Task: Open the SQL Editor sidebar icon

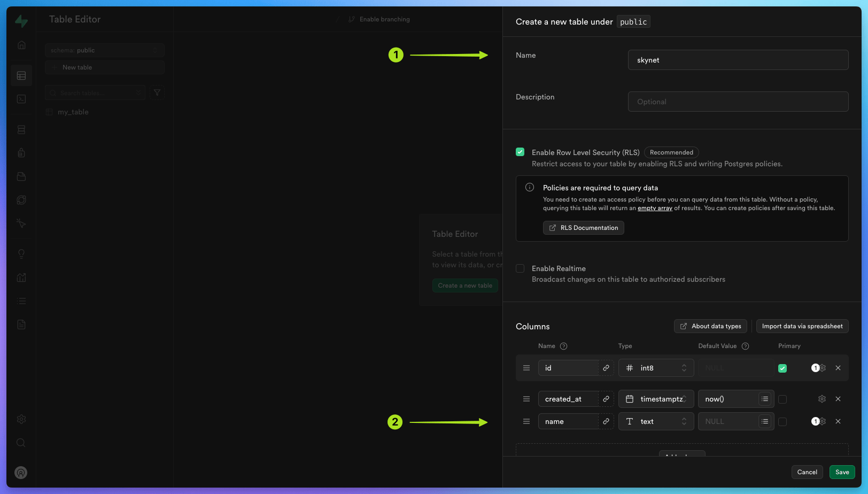Action: tap(21, 99)
